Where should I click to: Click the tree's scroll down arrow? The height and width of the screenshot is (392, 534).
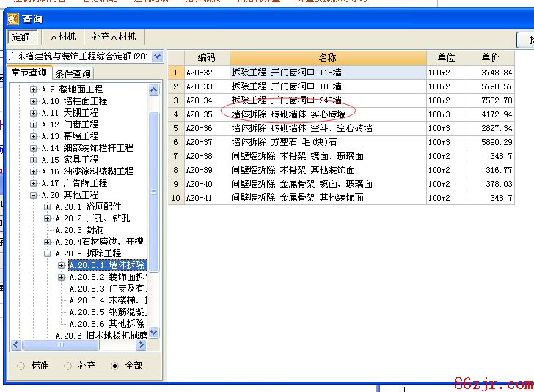tap(154, 333)
